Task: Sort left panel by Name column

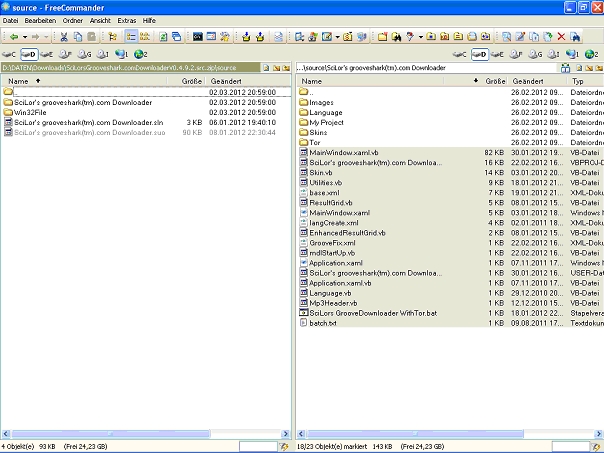Action: 85,81
